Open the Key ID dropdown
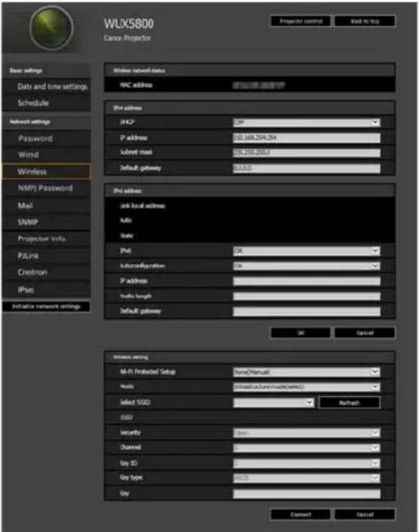The image size is (419, 532). 307,463
